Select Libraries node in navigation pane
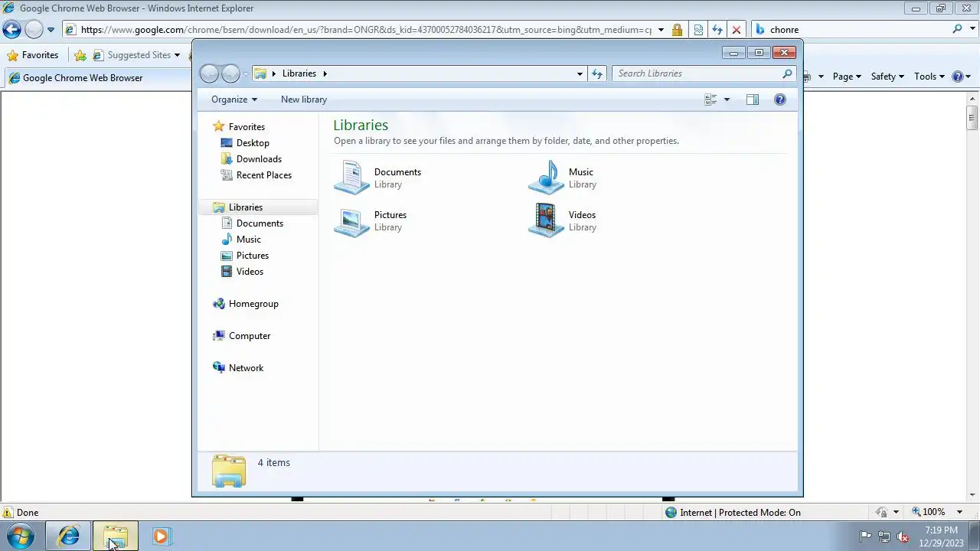Image resolution: width=980 pixels, height=551 pixels. [246, 207]
